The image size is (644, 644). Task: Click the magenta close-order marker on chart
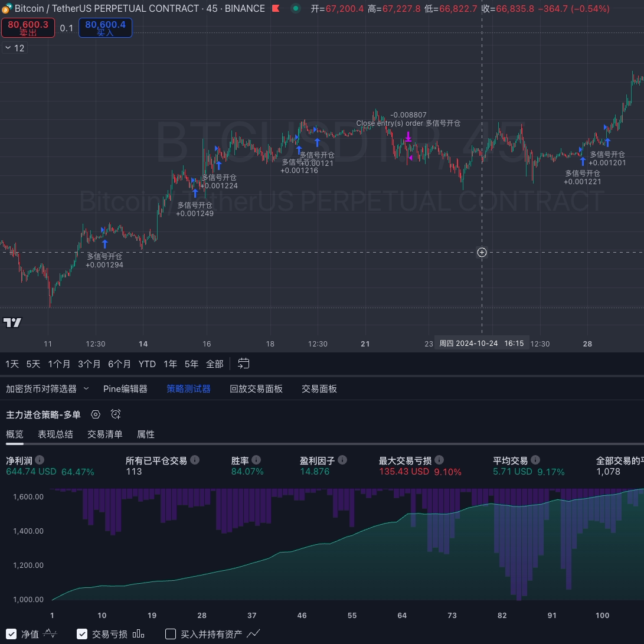pos(408,137)
